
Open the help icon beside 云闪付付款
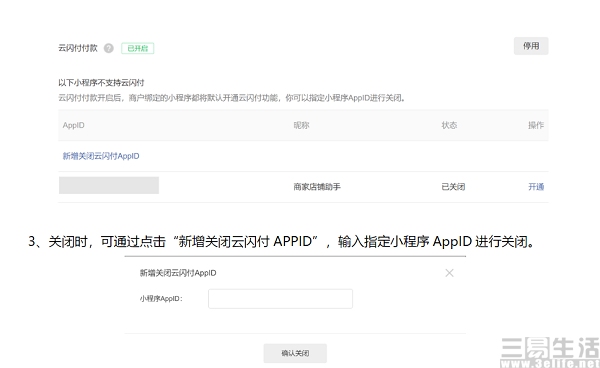pos(109,48)
